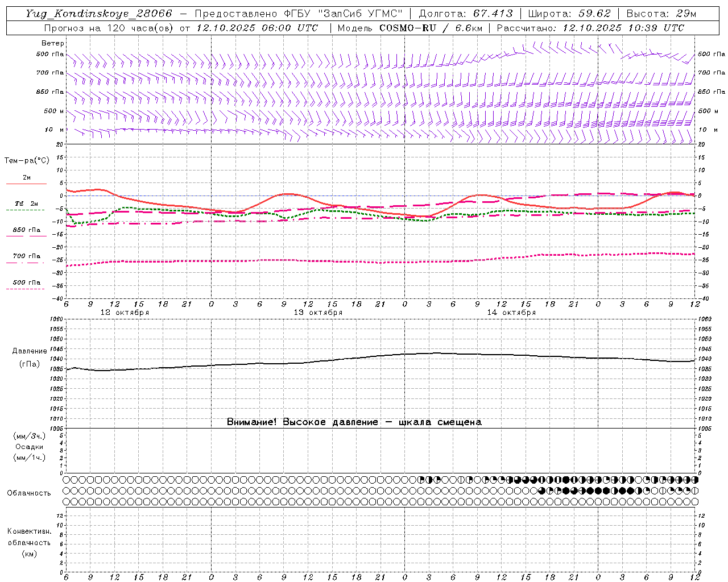Select the Прогноз на 120 часа(ов) text
The height and width of the screenshot is (582, 728).
click(x=109, y=28)
